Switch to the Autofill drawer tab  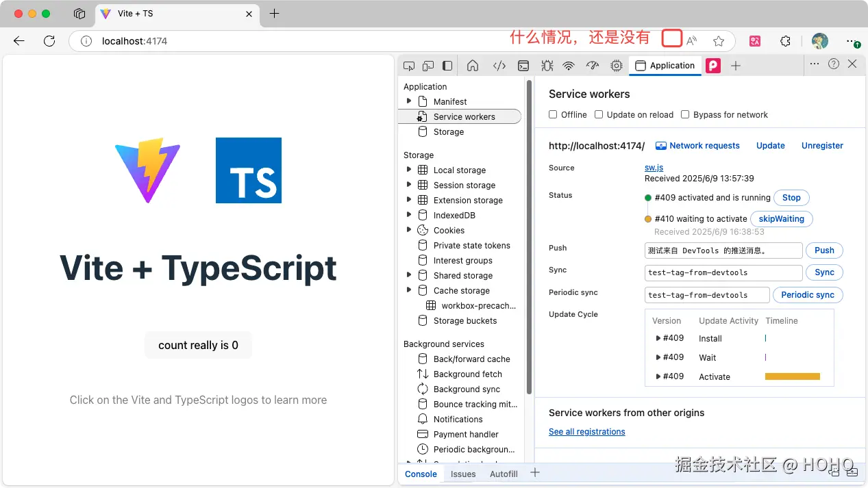pyautogui.click(x=504, y=474)
